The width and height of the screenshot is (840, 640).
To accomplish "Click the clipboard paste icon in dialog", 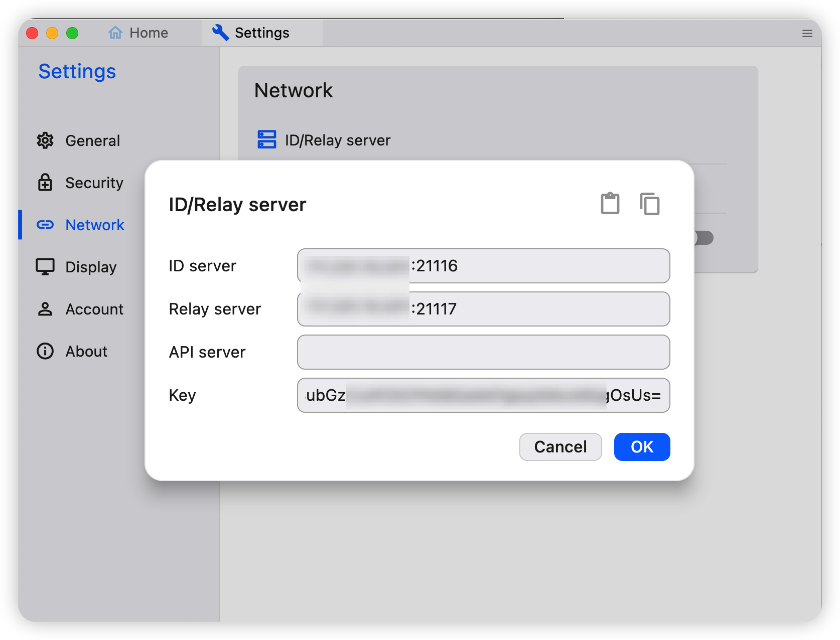I will pos(610,204).
